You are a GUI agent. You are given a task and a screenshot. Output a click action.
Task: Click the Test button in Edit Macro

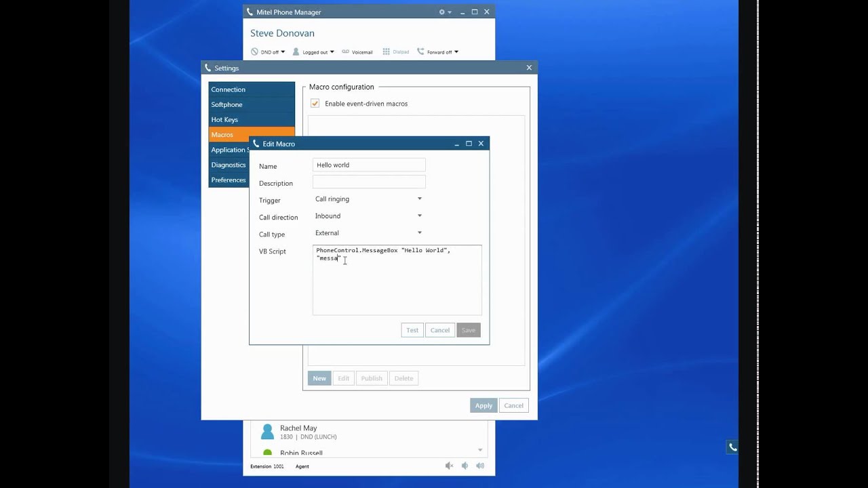412,330
